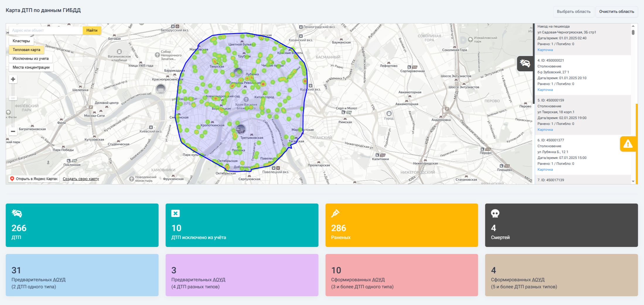Click the yellow warning triangle tab
Viewport: 644px width, 305px height.
click(628, 144)
